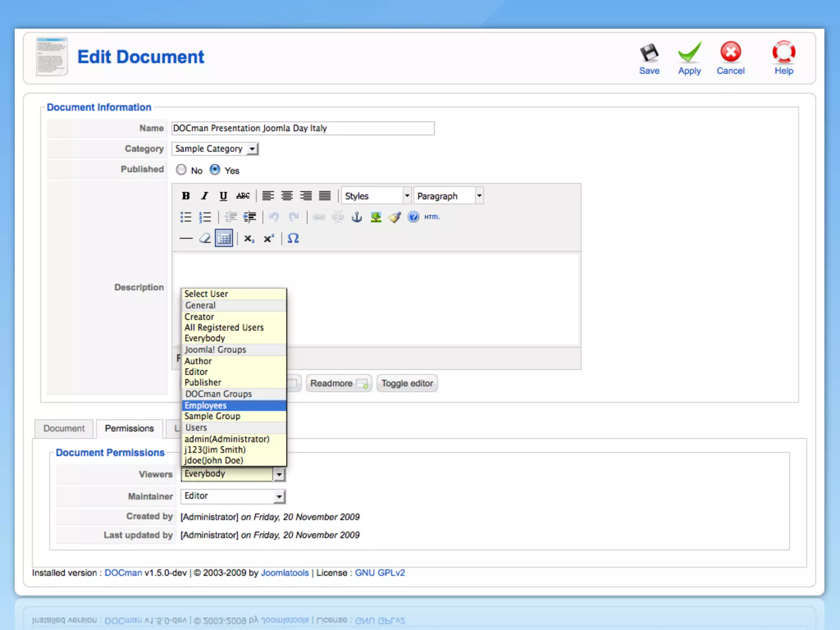Expand the Styles dropdown in the editor

[376, 196]
